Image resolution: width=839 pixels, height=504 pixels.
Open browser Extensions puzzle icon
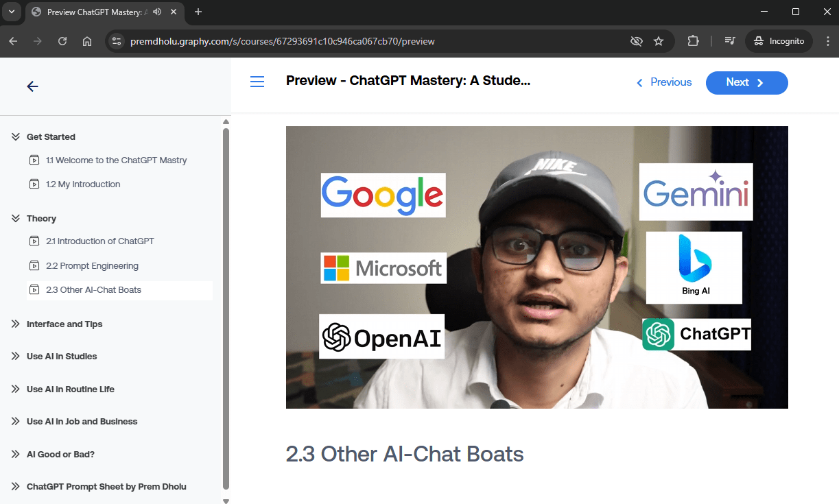tap(693, 41)
